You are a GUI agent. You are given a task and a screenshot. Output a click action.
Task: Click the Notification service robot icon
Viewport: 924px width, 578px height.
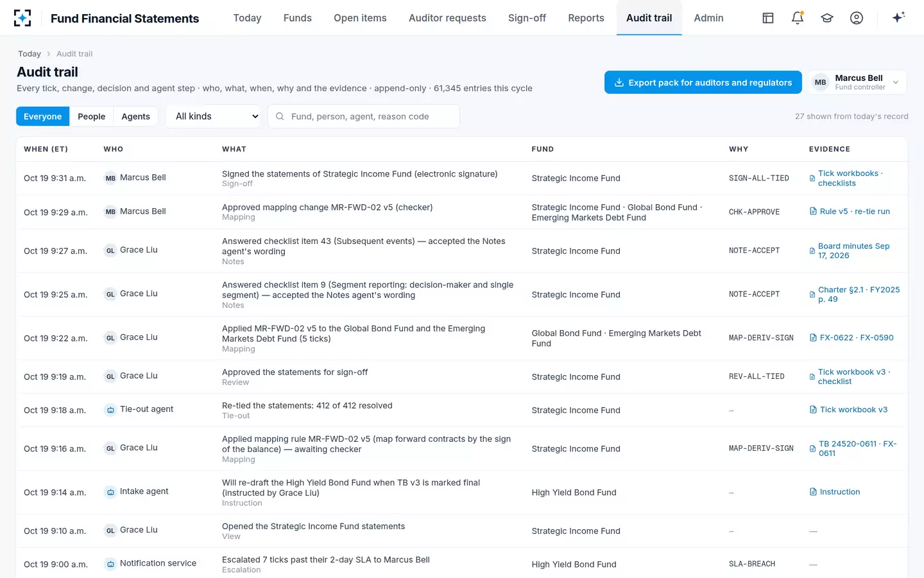110,564
